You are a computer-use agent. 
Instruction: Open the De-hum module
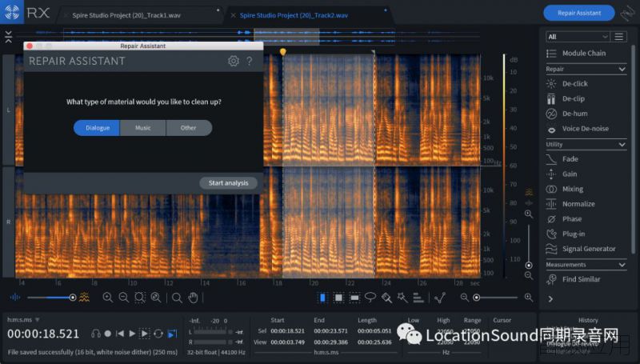coord(574,114)
